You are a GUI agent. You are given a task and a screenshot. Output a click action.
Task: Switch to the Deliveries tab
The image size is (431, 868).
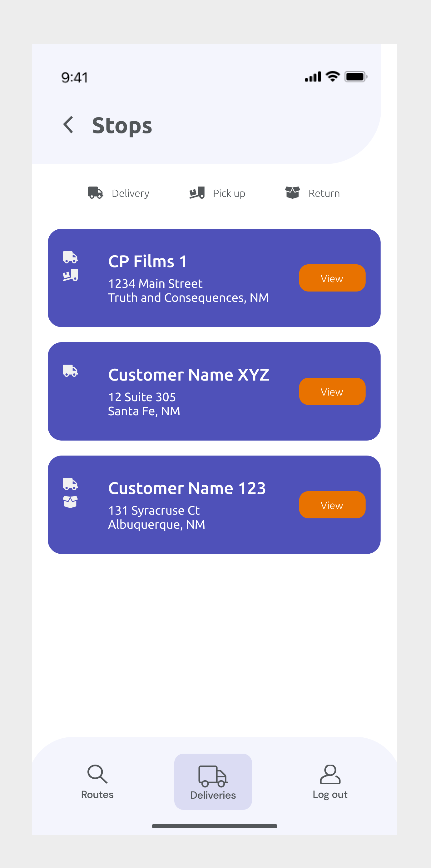coord(213,782)
